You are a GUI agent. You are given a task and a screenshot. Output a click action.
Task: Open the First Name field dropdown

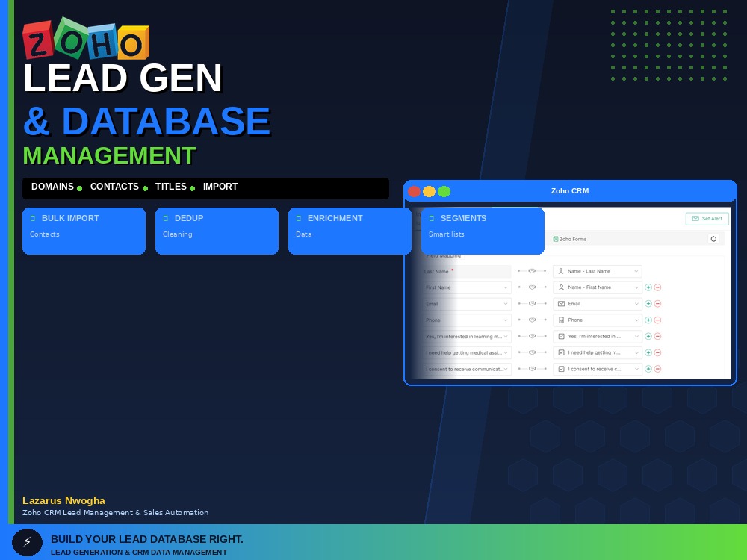pos(467,287)
